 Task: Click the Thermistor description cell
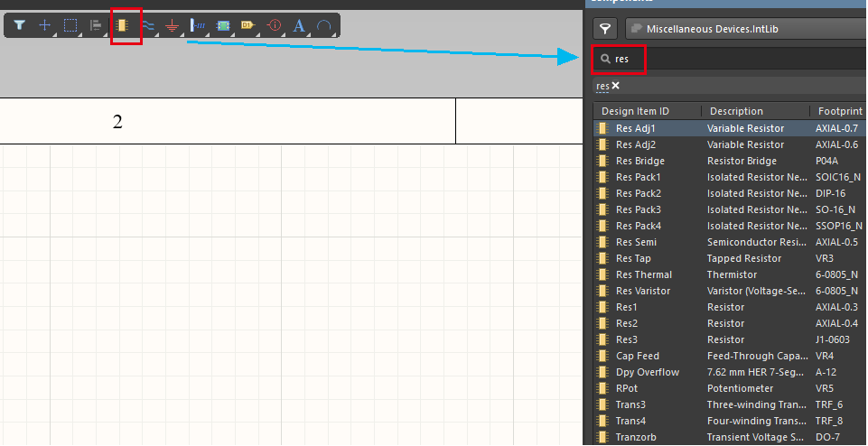[x=732, y=274]
